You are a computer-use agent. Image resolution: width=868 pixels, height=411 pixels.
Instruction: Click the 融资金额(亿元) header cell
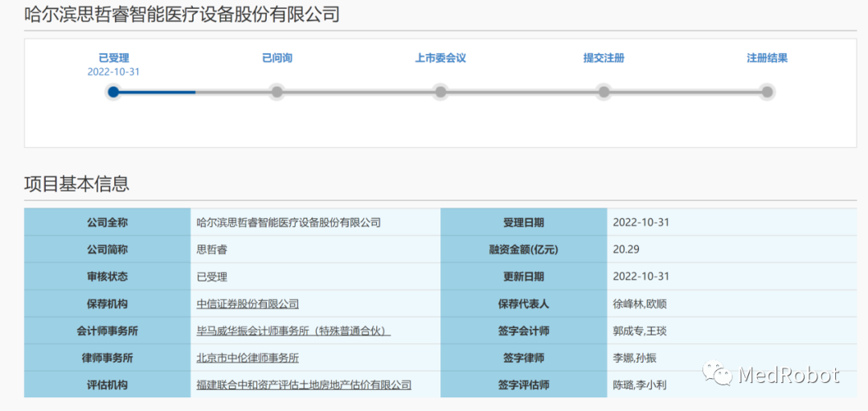pos(524,250)
